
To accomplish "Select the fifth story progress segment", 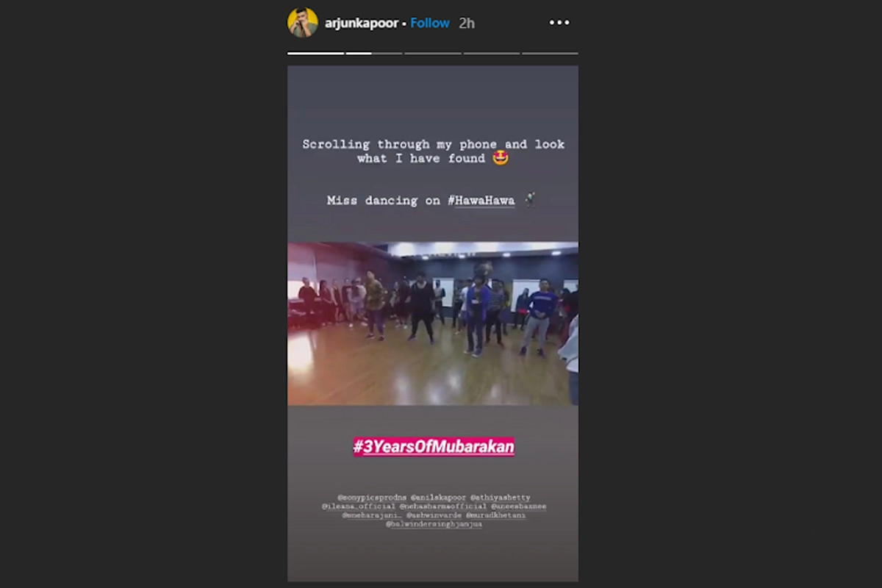I will (x=550, y=53).
